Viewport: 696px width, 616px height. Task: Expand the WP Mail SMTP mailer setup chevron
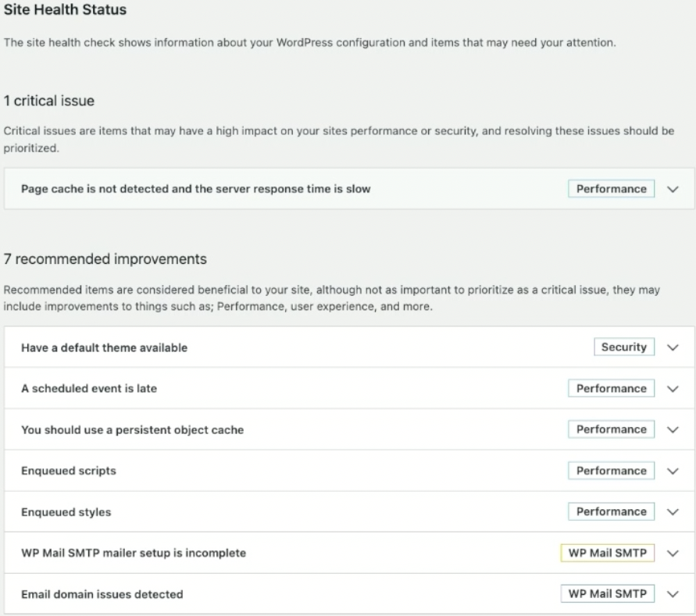pyautogui.click(x=673, y=553)
